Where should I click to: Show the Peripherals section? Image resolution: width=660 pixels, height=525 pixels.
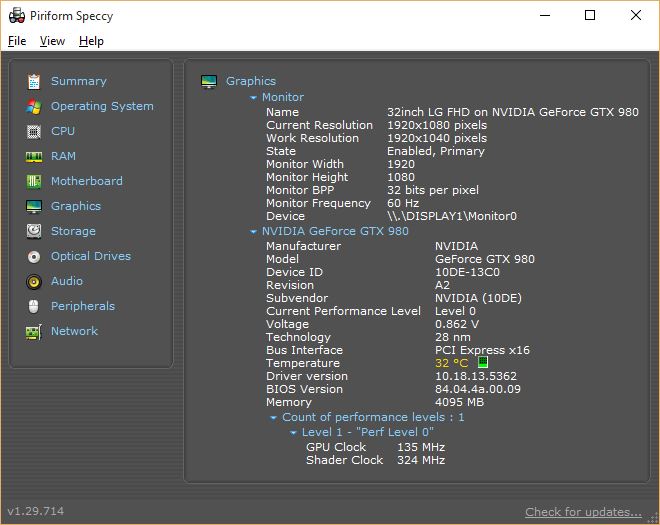83,306
